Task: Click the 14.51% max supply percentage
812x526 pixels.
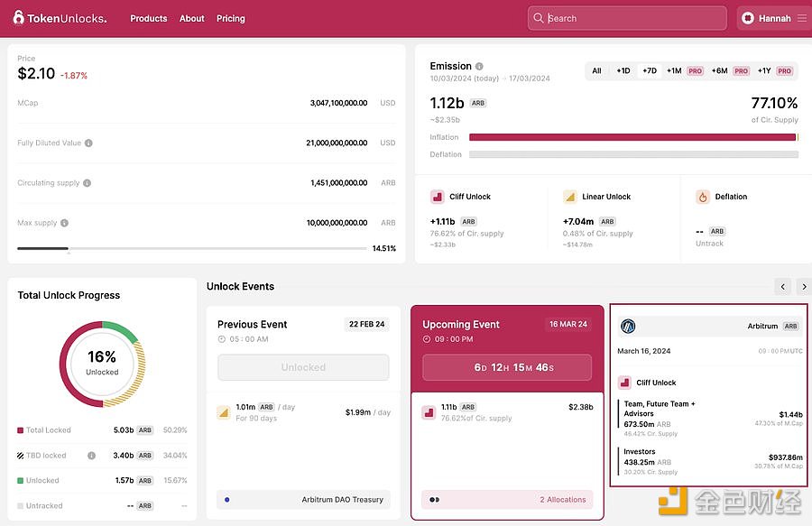Action: tap(384, 248)
